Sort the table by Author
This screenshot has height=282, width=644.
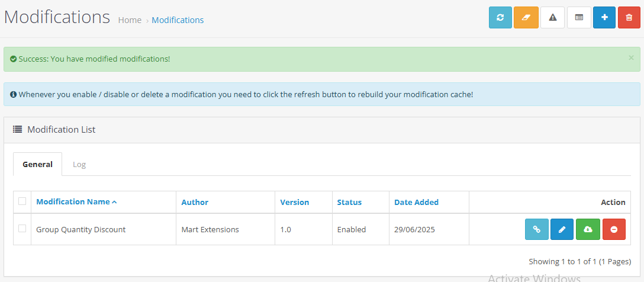click(x=195, y=202)
